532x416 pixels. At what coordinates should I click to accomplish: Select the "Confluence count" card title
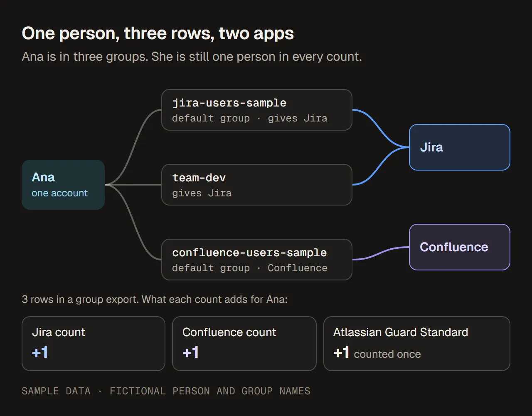pyautogui.click(x=229, y=332)
